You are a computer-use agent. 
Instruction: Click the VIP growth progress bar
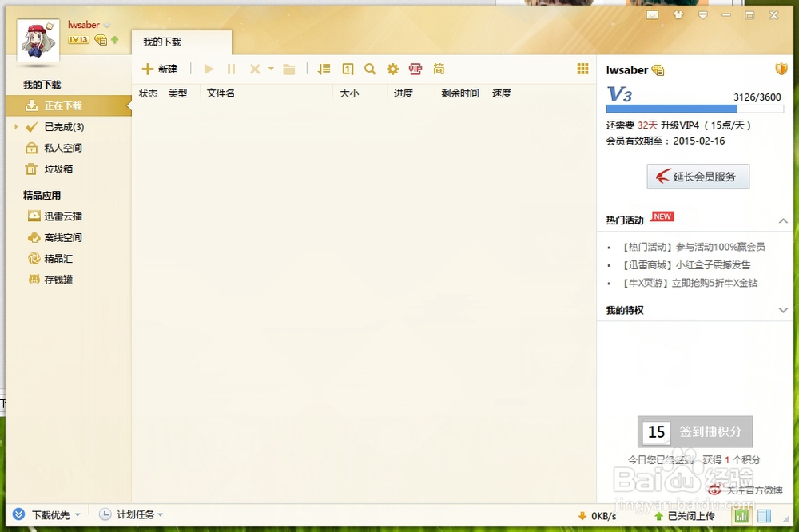pyautogui.click(x=694, y=109)
